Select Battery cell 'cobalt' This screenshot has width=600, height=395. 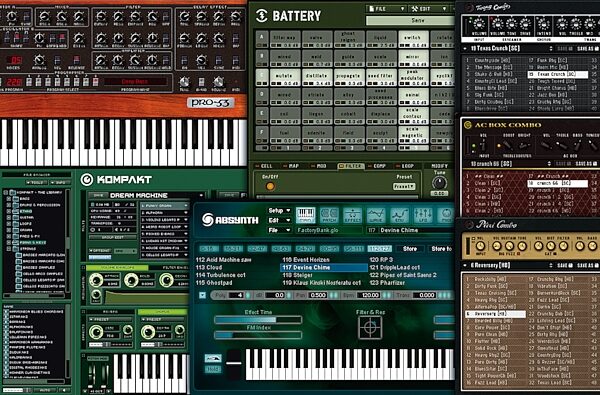(x=349, y=116)
